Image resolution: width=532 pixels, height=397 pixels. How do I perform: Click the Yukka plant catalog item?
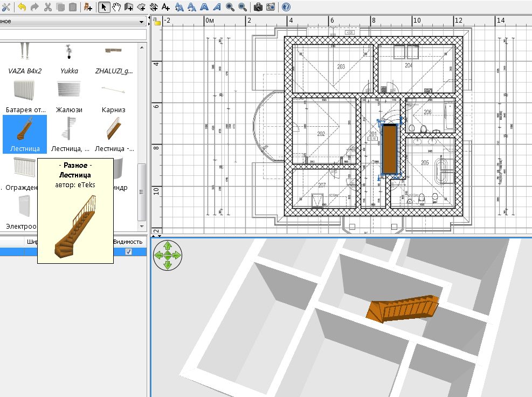69,57
